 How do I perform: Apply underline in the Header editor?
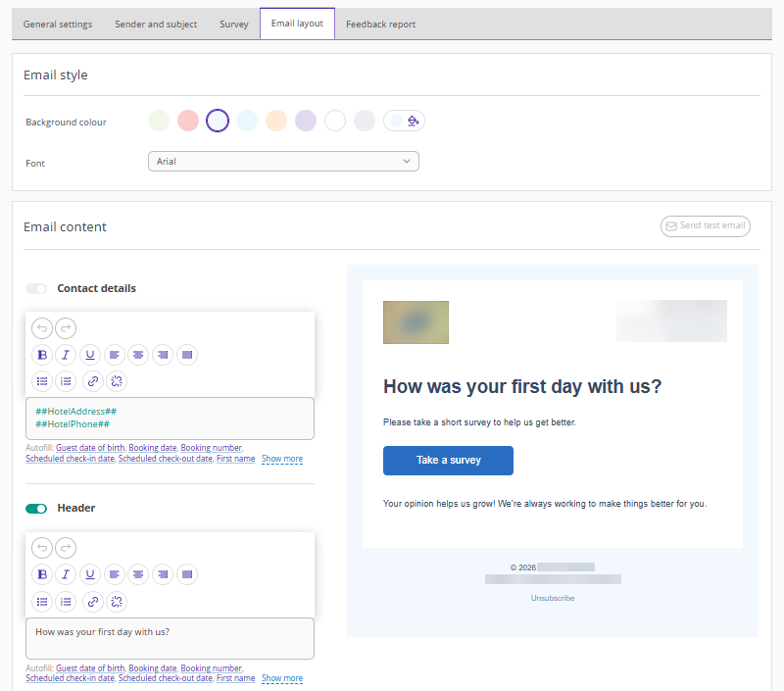90,574
